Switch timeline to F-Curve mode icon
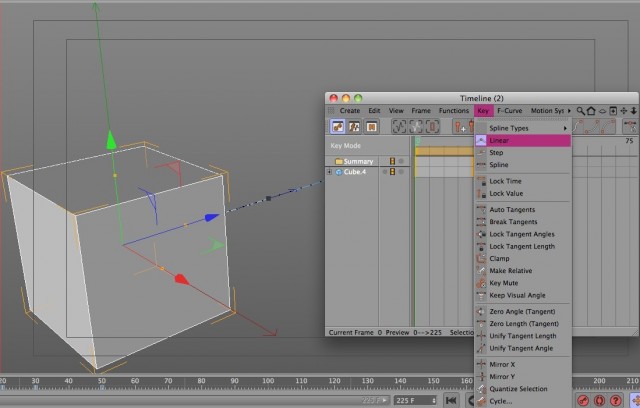The image size is (640, 408). [354, 127]
